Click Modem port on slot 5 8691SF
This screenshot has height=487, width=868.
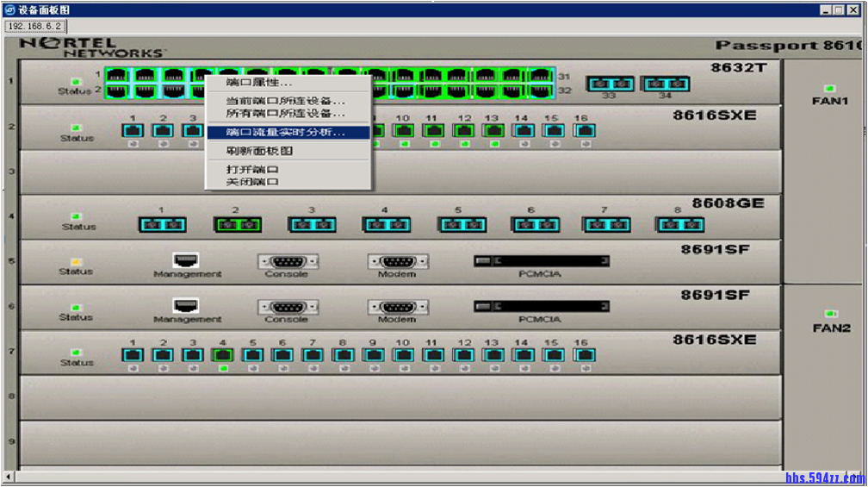click(398, 261)
